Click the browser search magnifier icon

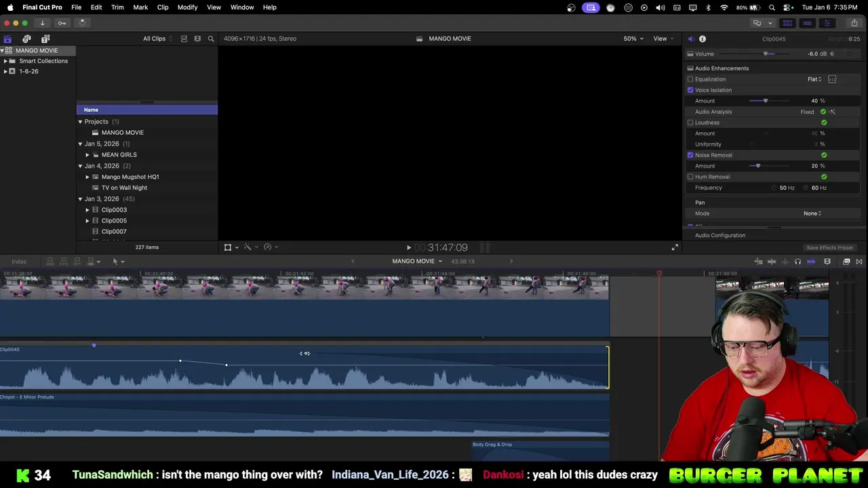pyautogui.click(x=211, y=39)
